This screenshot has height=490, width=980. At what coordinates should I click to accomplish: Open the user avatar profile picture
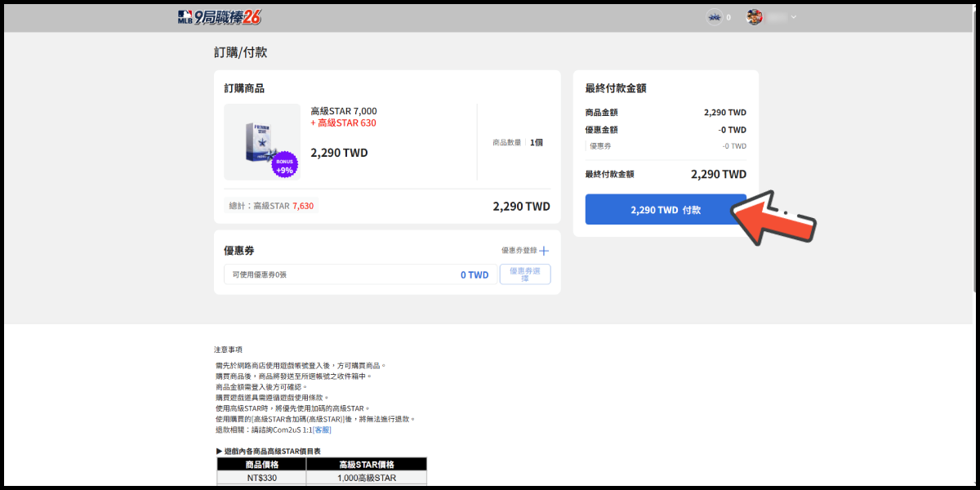pyautogui.click(x=755, y=17)
